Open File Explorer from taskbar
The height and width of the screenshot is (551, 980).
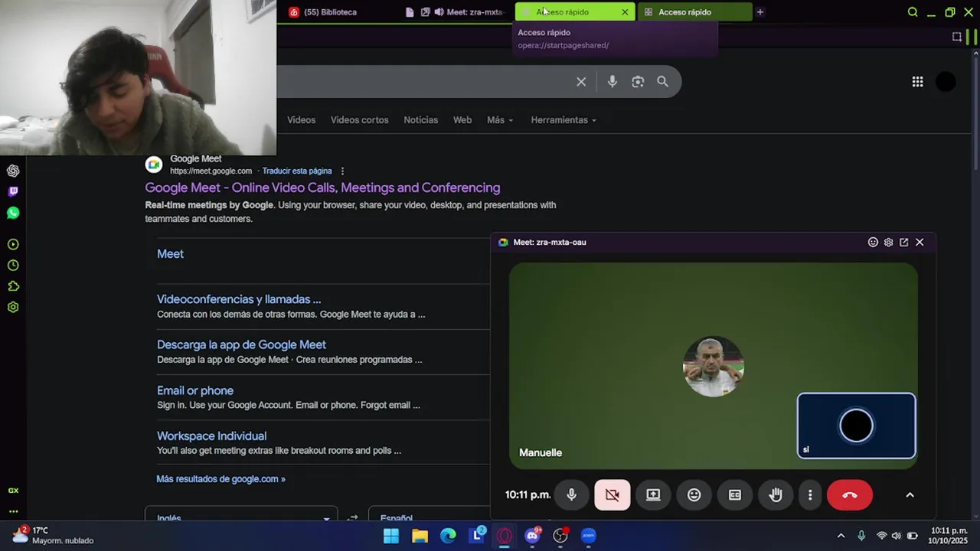point(420,536)
